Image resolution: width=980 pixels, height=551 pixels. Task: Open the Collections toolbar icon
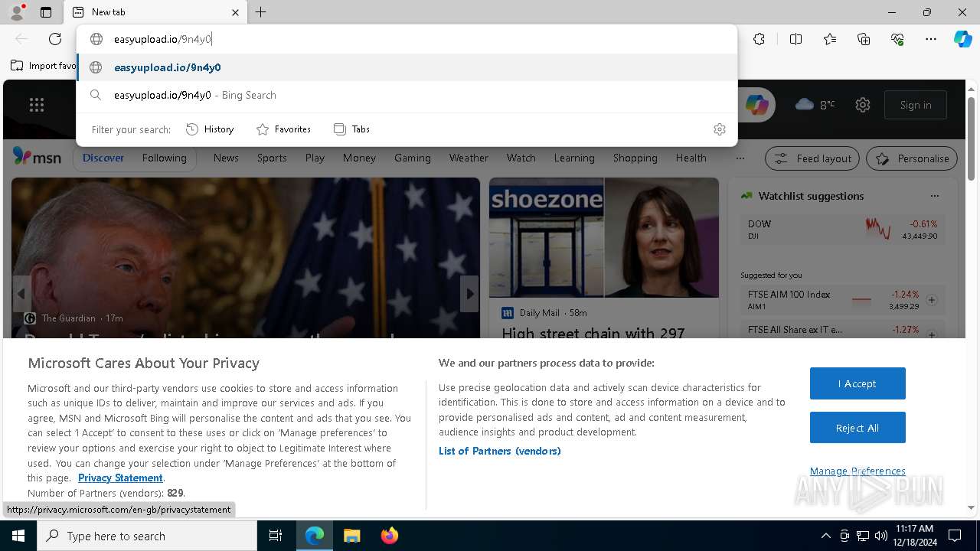[864, 39]
